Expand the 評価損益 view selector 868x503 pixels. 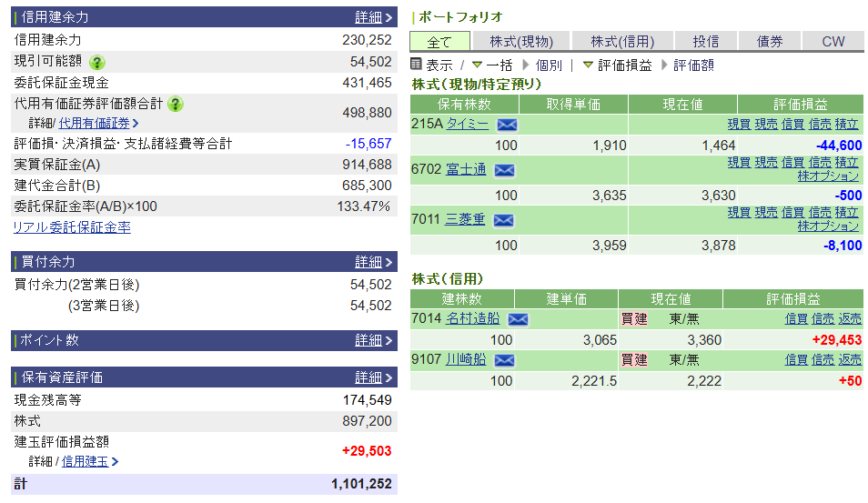pyautogui.click(x=588, y=65)
